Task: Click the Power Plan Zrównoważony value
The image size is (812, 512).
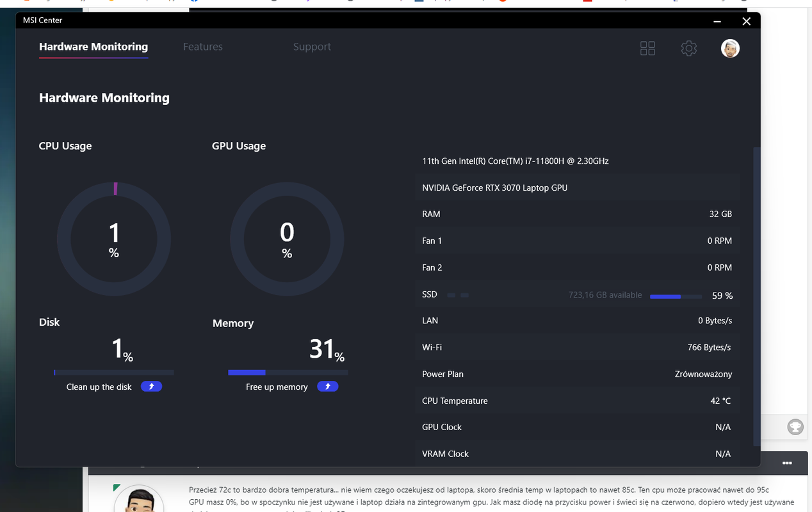Action: pos(702,374)
